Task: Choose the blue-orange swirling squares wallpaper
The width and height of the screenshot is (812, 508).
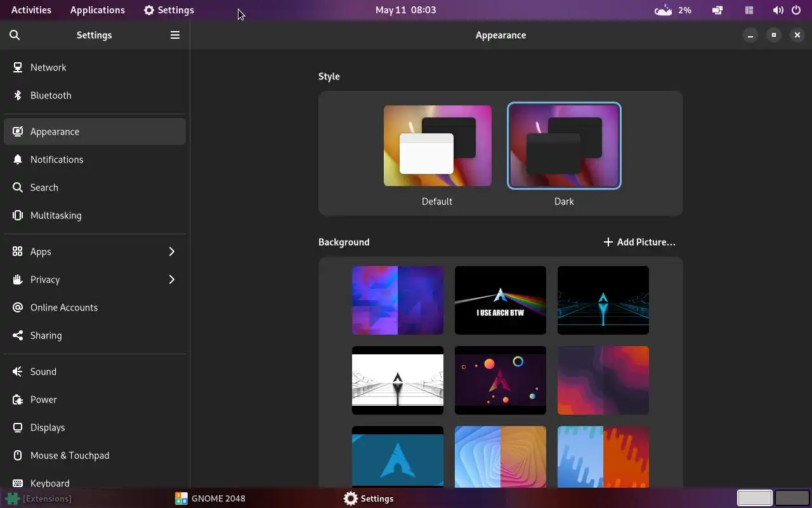Action: point(501,457)
